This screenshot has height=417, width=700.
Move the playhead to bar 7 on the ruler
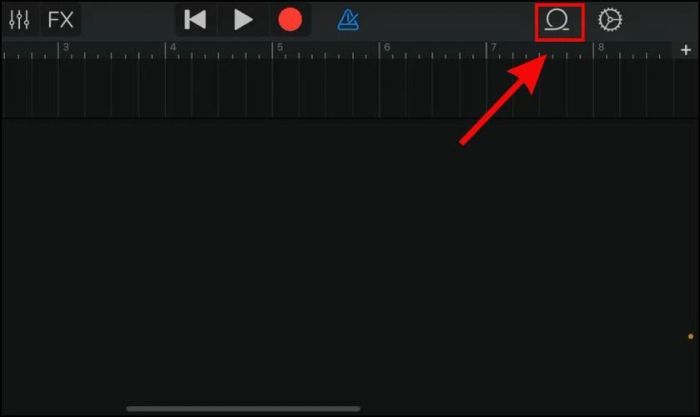tap(494, 47)
